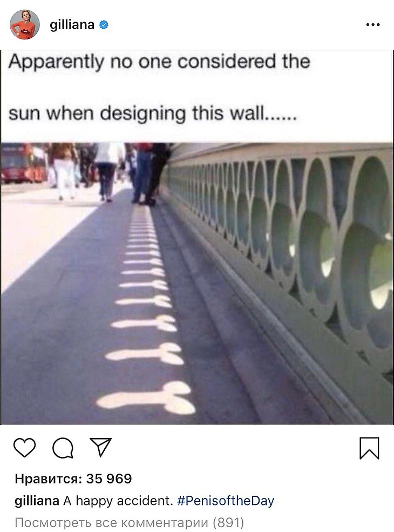The height and width of the screenshot is (532, 394).
Task: Tap the posted bridge photo
Action: coord(197,284)
